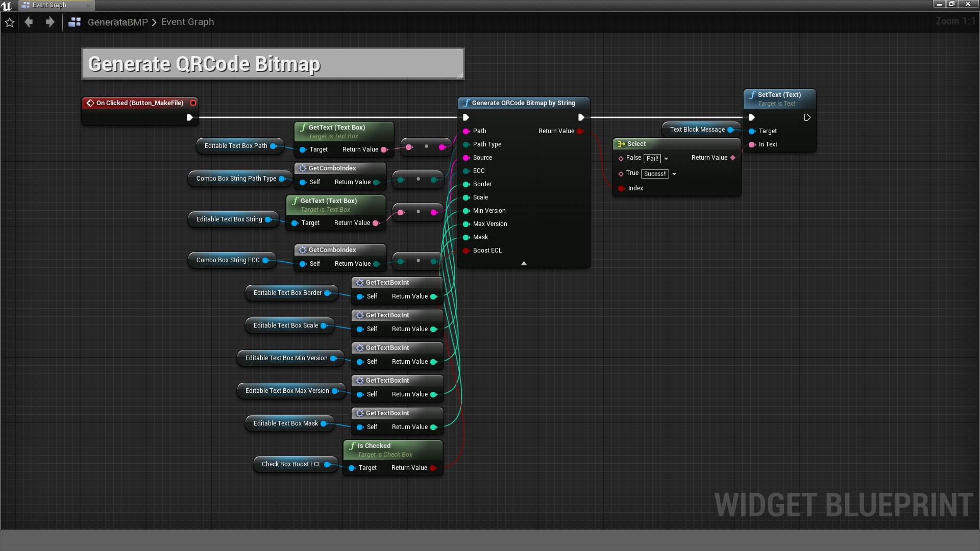980x551 pixels.
Task: Click the Boost ECL boolean input pin
Action: (x=466, y=251)
